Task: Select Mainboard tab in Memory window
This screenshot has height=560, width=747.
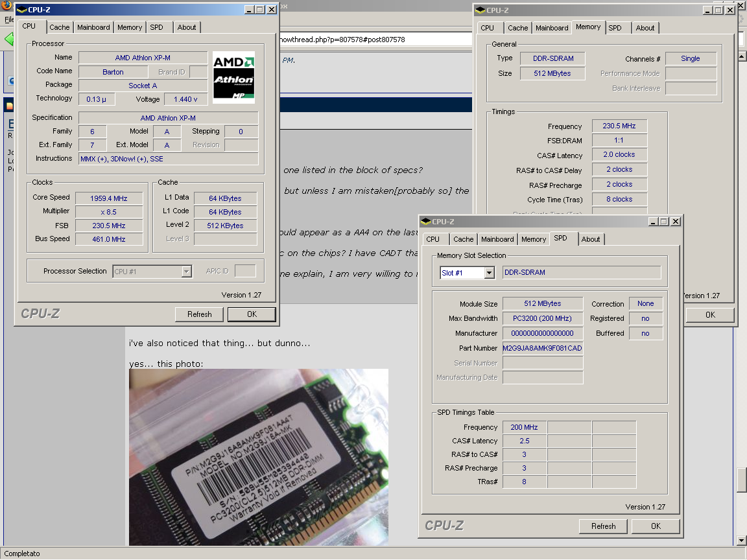Action: tap(552, 28)
